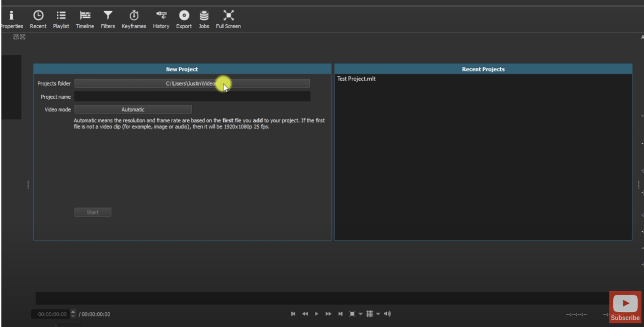
Task: Mute the player volume
Action: pos(387,313)
